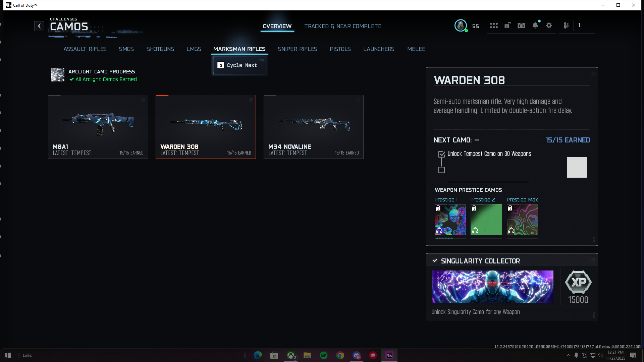This screenshot has width=644, height=362.
Task: Open the voice chat headset icon
Action: click(x=521, y=25)
